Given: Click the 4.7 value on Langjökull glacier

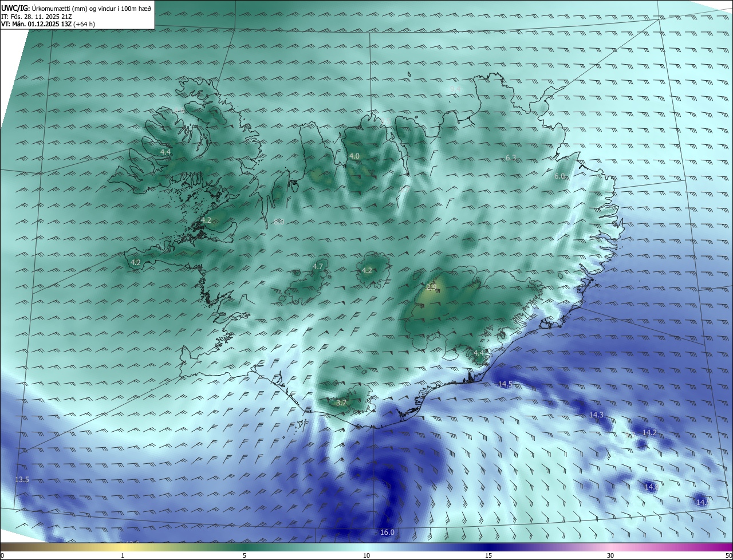Looking at the screenshot, I should [318, 267].
